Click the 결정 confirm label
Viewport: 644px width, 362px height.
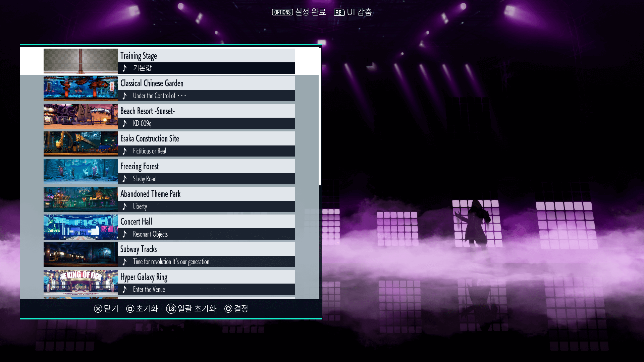tap(241, 309)
